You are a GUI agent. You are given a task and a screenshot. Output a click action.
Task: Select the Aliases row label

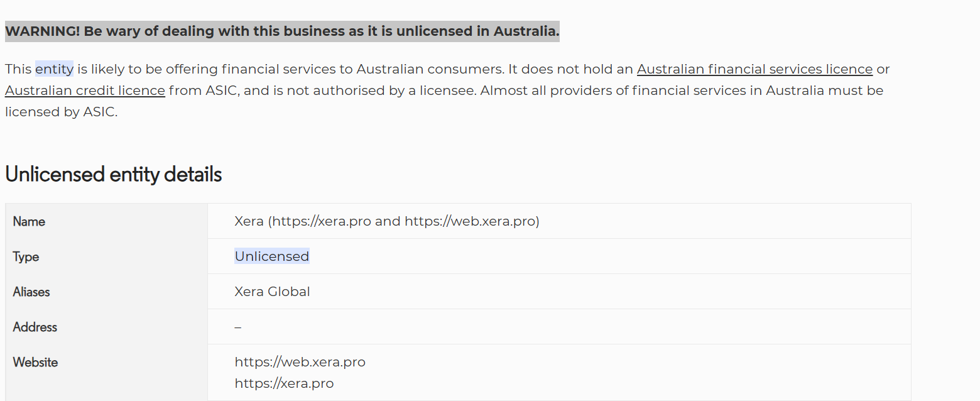tap(31, 292)
